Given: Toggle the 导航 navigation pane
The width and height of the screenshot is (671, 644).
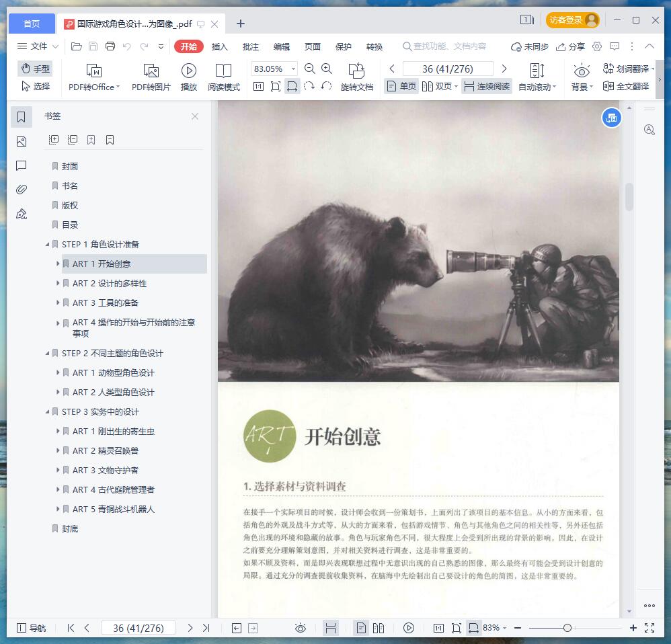Looking at the screenshot, I should pyautogui.click(x=31, y=628).
